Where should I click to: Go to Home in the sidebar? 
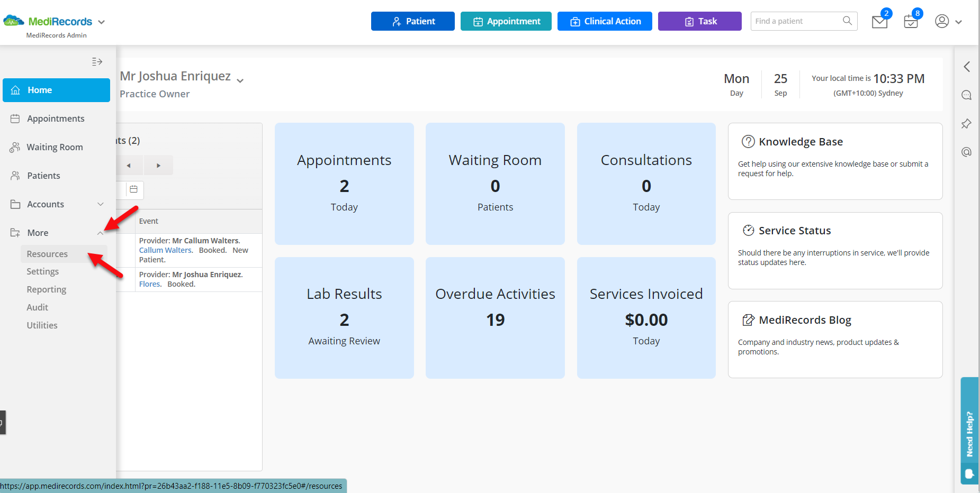[x=56, y=90]
